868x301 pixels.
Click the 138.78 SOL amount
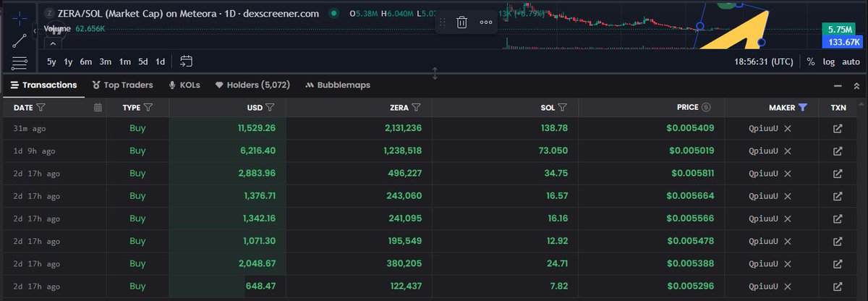[x=553, y=129]
